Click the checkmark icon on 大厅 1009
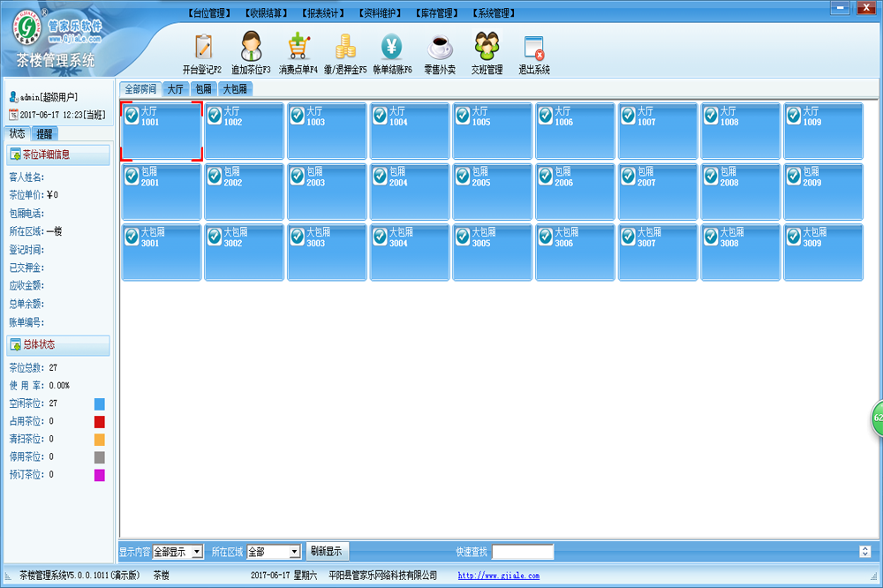This screenshot has width=883, height=588. tap(794, 116)
